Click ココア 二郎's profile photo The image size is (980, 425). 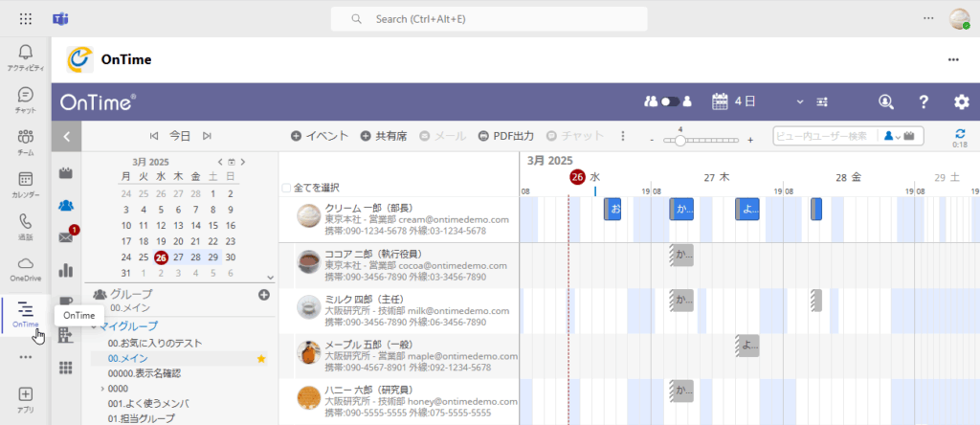[x=308, y=260]
